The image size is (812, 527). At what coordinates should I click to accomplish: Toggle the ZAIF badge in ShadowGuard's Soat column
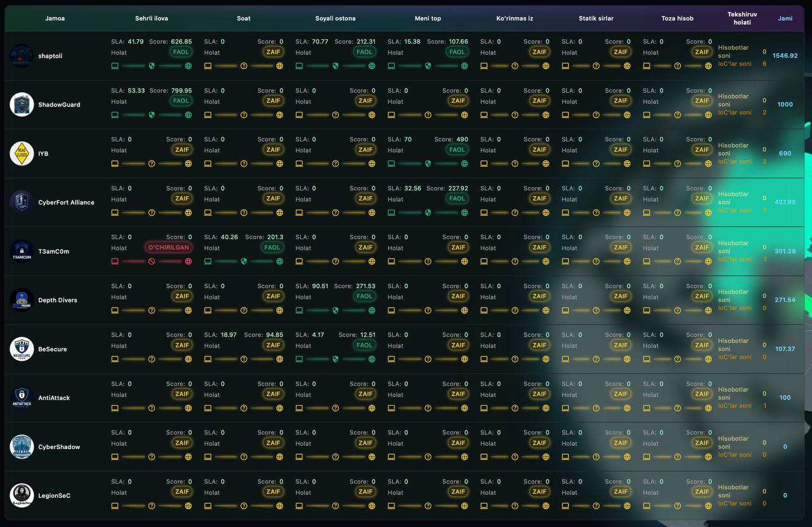[x=273, y=100]
